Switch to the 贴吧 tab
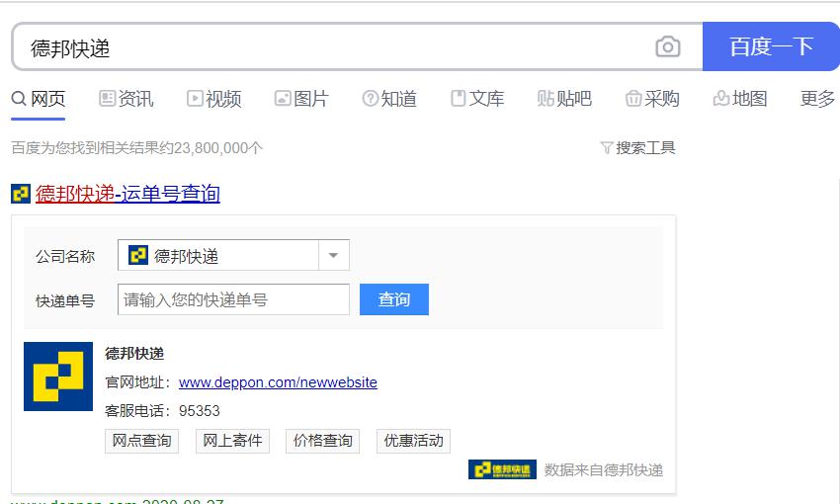The height and width of the screenshot is (504, 840). click(x=564, y=99)
